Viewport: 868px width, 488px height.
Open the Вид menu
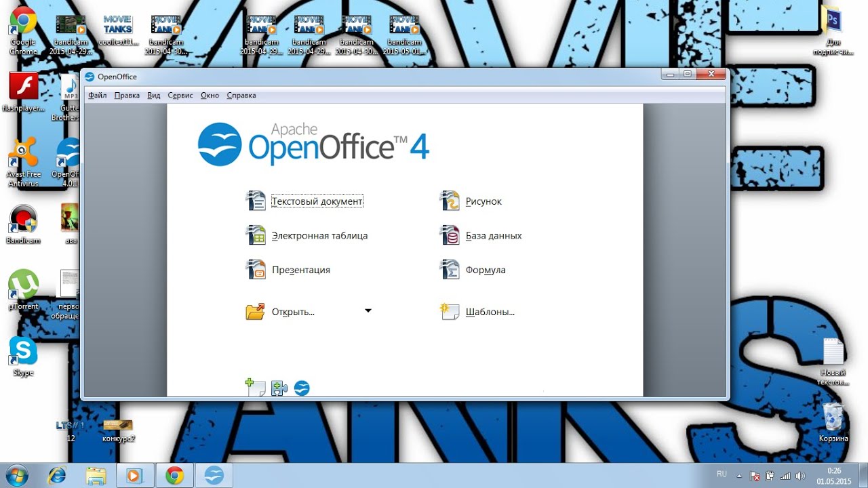point(154,96)
